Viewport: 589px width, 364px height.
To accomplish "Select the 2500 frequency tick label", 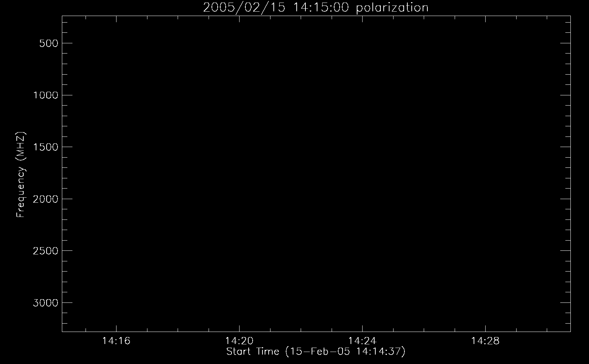I will (46, 251).
